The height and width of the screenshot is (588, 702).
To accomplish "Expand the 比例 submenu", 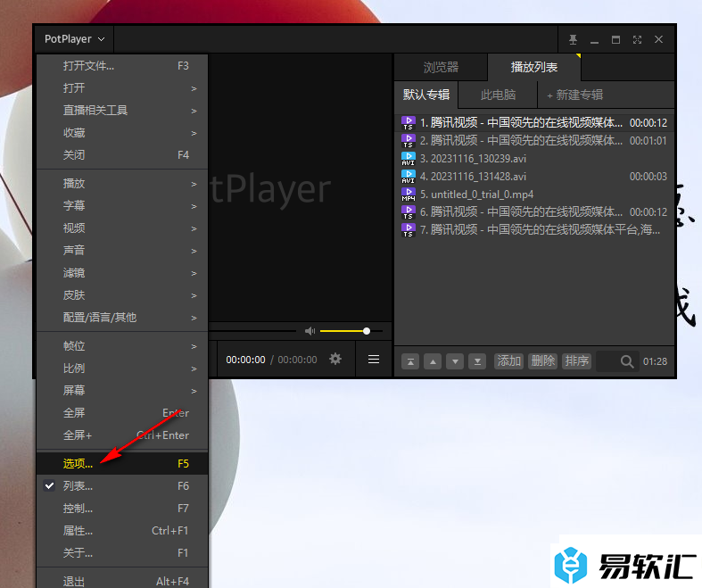I will pyautogui.click(x=122, y=369).
